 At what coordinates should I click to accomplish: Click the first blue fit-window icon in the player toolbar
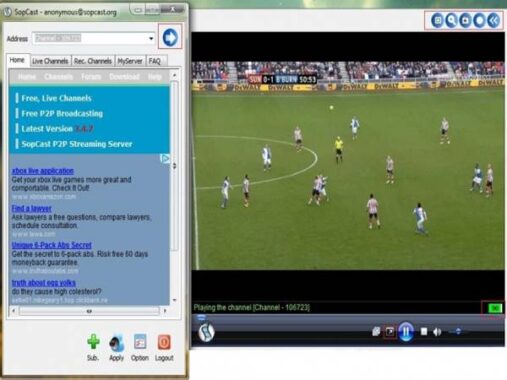click(438, 20)
